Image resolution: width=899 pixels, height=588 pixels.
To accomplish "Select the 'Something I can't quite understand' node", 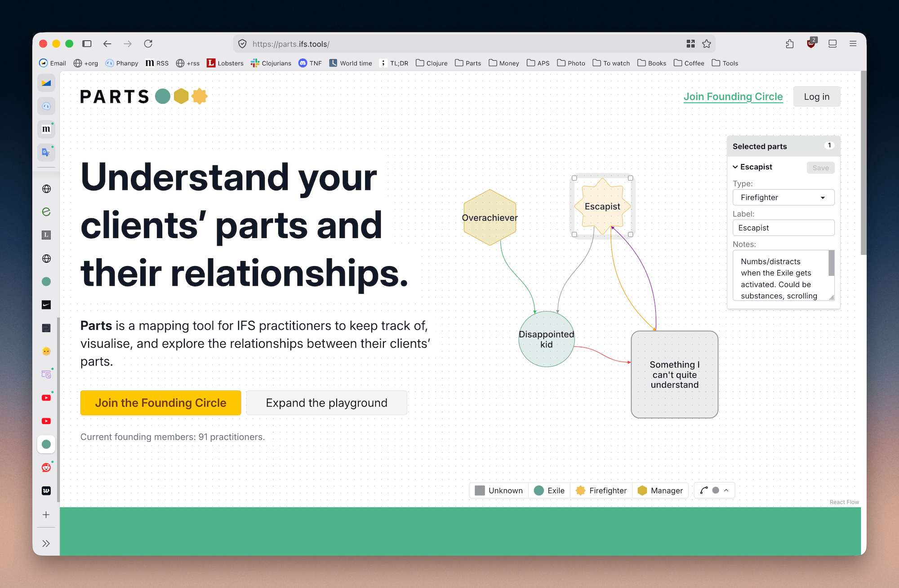I will 675,375.
